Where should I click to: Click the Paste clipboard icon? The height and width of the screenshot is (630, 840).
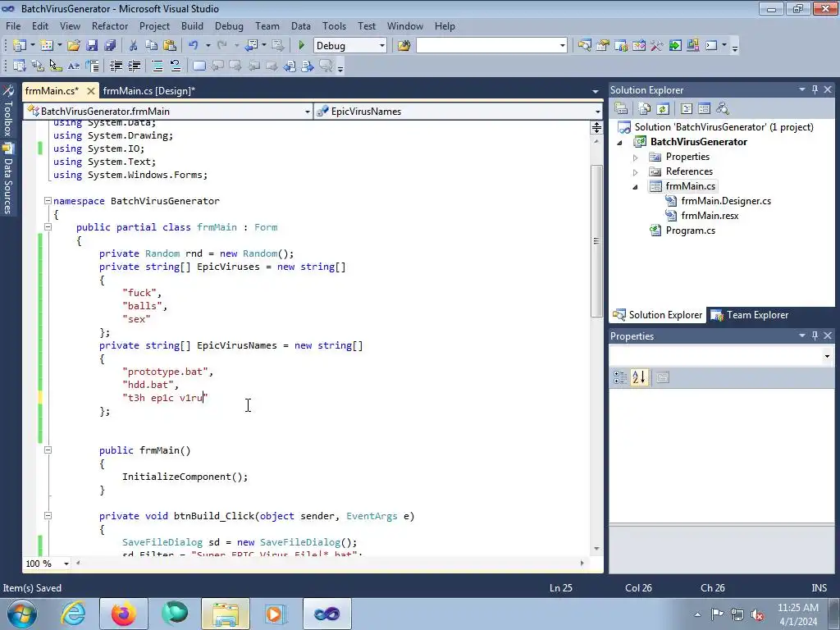pos(170,46)
